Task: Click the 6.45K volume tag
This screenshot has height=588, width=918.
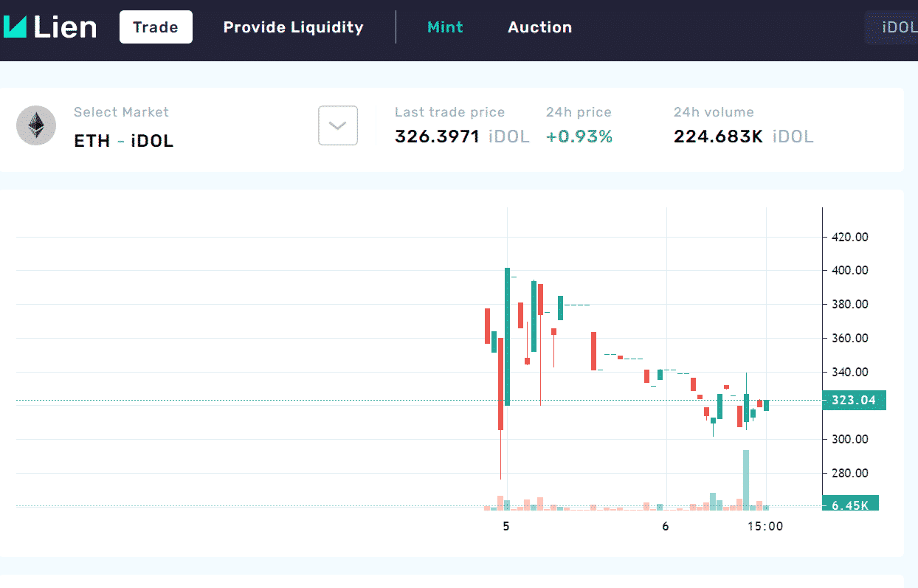Action: click(850, 505)
